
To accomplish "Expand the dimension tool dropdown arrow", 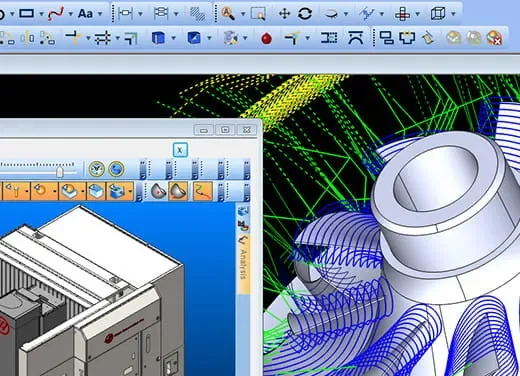I will (x=140, y=14).
